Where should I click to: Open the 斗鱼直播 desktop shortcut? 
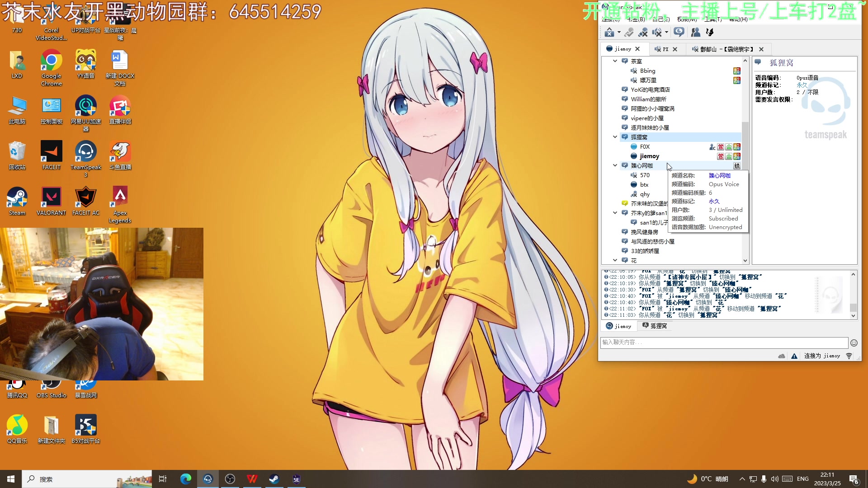[x=120, y=155]
